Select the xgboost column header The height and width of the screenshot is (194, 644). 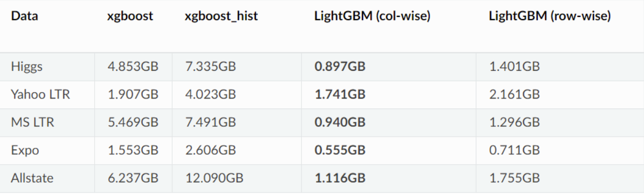pyautogui.click(x=129, y=16)
